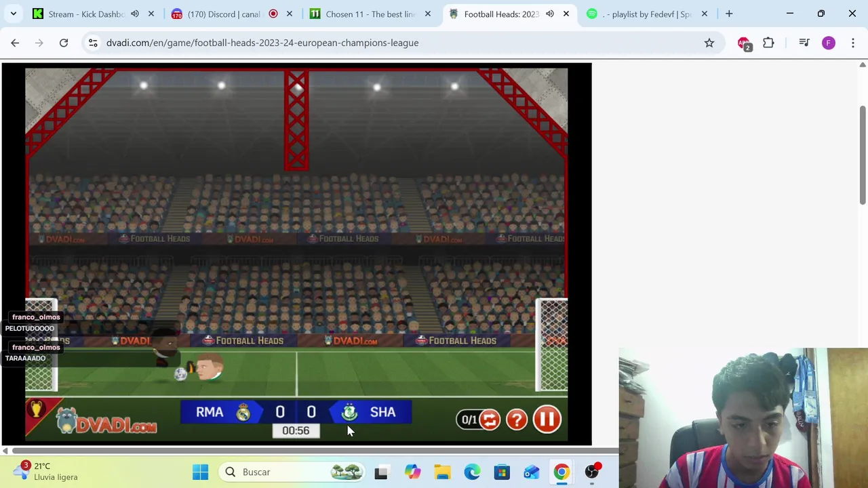The width and height of the screenshot is (868, 488).
Task: Pause the game with the red pause button
Action: point(547,420)
